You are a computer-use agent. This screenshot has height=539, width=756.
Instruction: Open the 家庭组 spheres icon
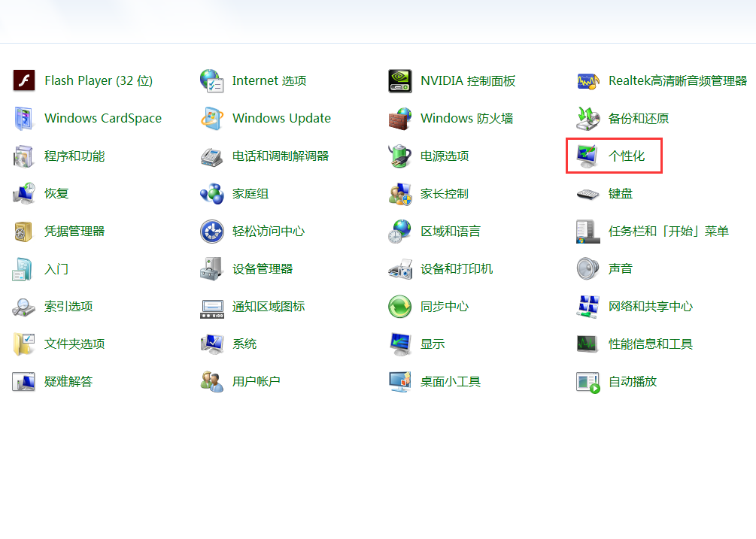coord(211,193)
